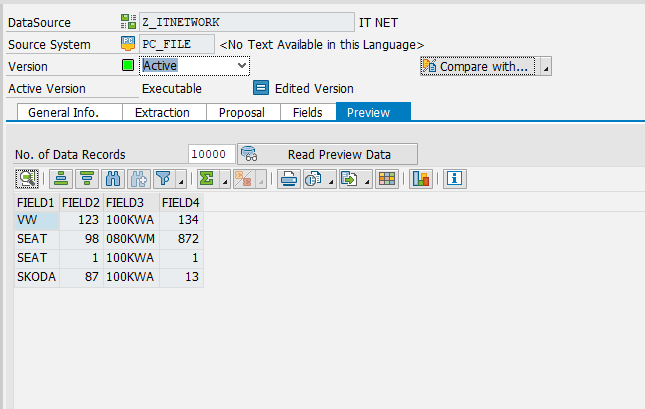Image resolution: width=645 pixels, height=409 pixels.
Task: Open the Version Active combo box
Action: click(194, 66)
